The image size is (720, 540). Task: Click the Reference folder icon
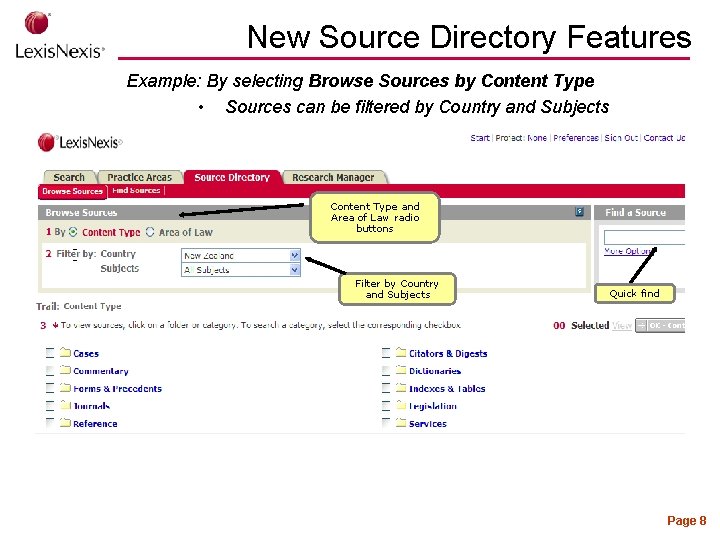65,423
